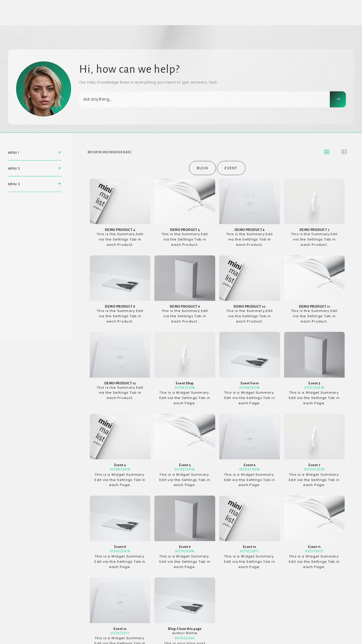Expand Menu 1 with the plus icon
Viewport: 362px width, 644px height.
(x=60, y=152)
